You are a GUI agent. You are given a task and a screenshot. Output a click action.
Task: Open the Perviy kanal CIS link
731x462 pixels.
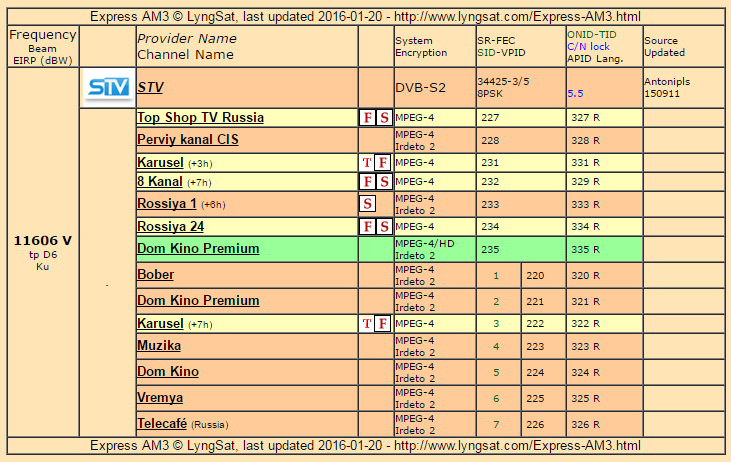point(188,139)
